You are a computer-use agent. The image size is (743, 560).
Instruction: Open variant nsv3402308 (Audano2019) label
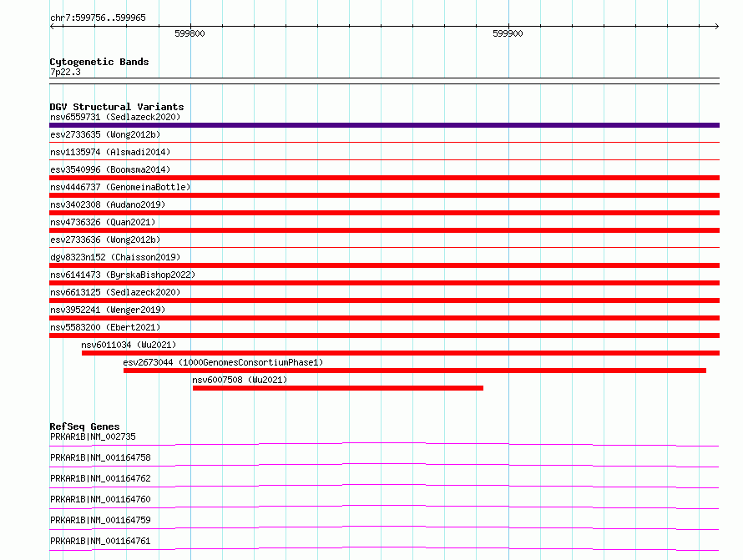click(108, 204)
